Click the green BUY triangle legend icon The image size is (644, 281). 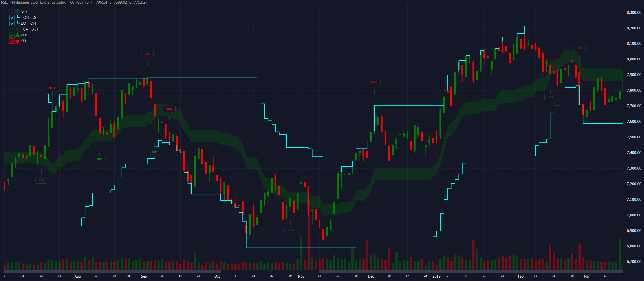17,35
